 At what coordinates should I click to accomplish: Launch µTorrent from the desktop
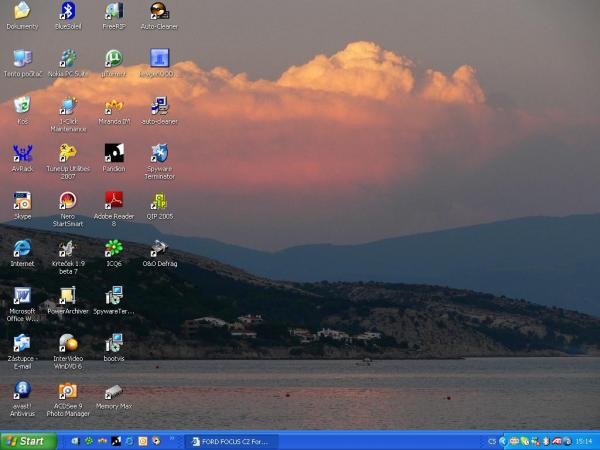click(114, 59)
